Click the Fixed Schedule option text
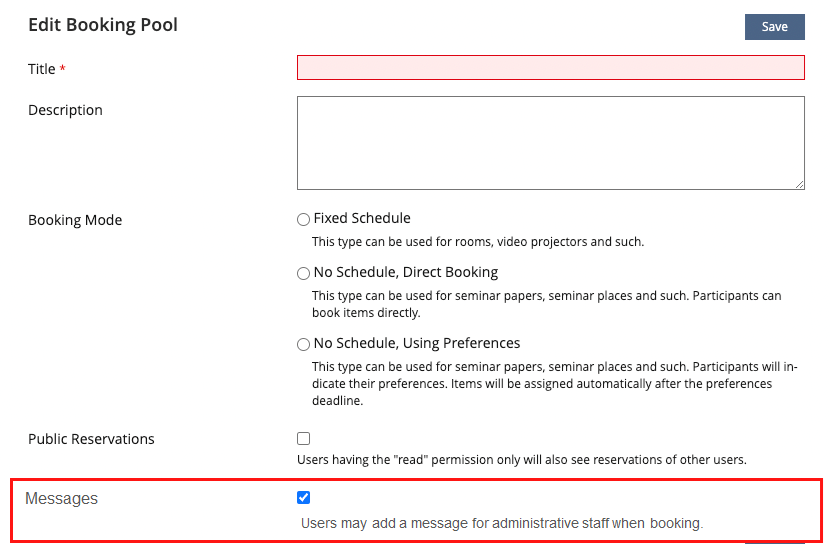The image size is (830, 544). [362, 218]
